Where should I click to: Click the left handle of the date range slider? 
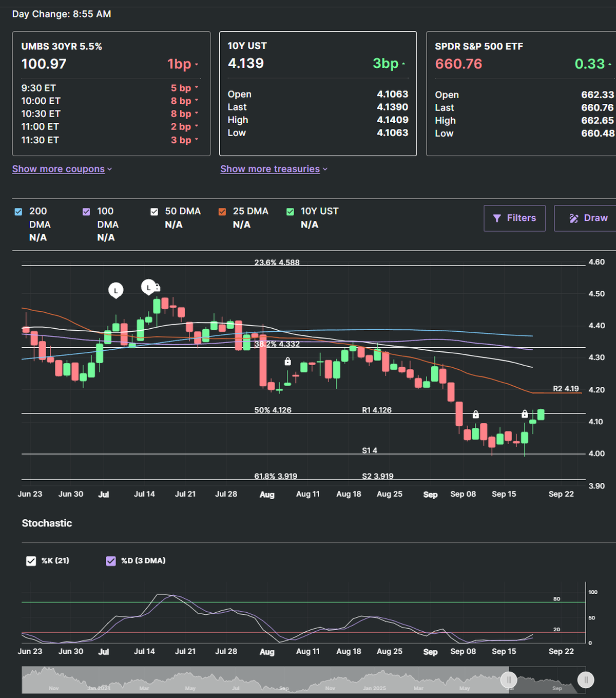click(x=509, y=680)
